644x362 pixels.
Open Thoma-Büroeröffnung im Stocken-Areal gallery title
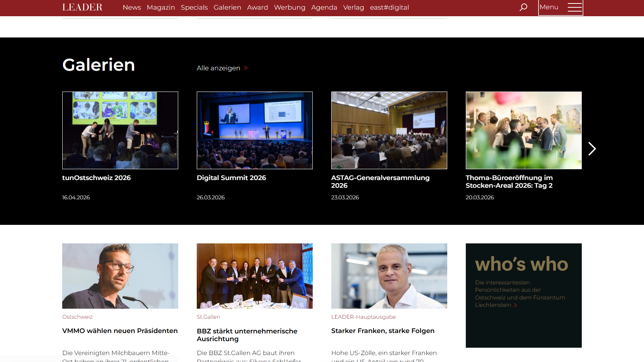(x=509, y=182)
